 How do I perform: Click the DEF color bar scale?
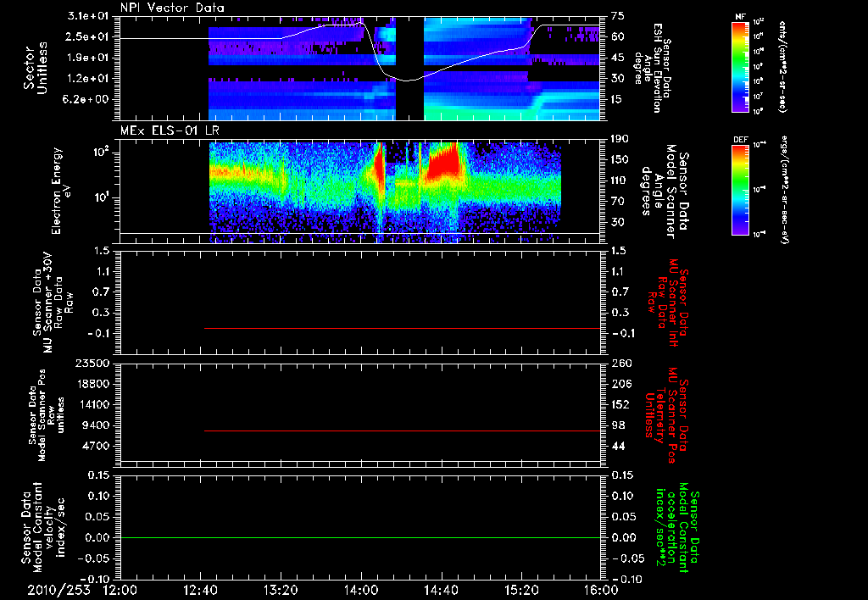741,190
